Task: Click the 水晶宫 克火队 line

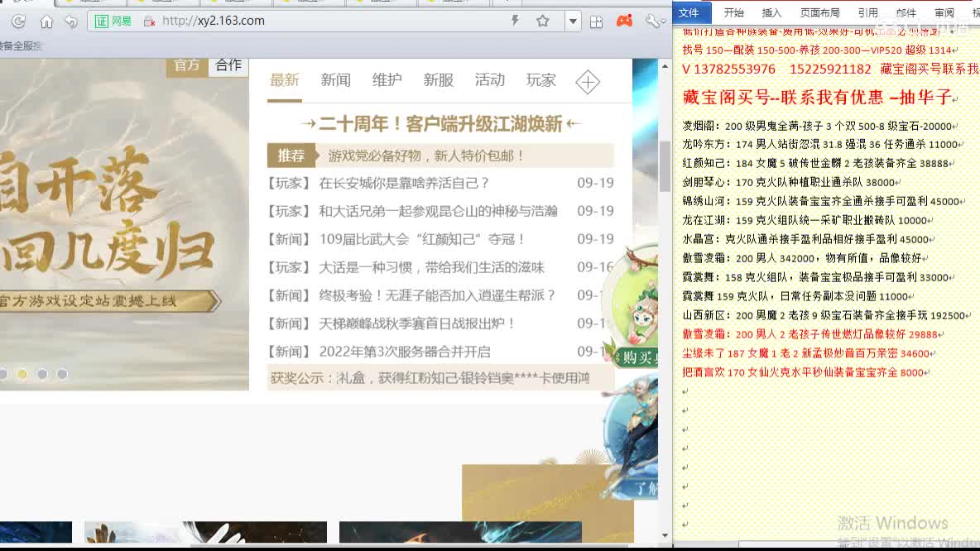Action: pos(807,239)
